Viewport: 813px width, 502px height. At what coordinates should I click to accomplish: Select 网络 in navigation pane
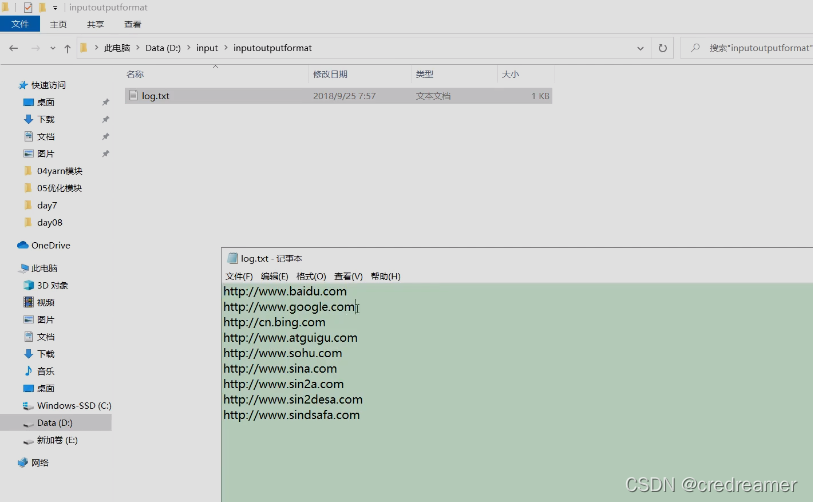(x=39, y=463)
